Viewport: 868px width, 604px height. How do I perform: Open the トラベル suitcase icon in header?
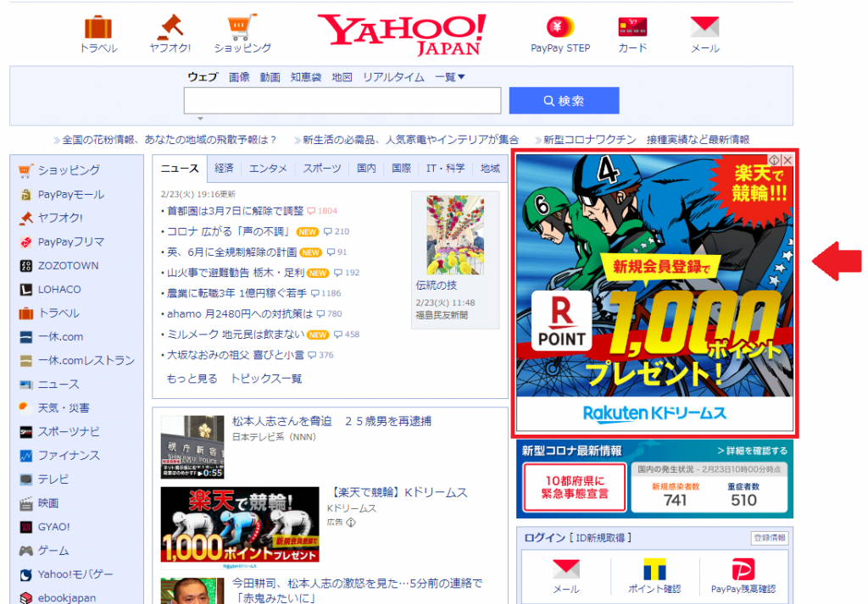click(x=98, y=27)
